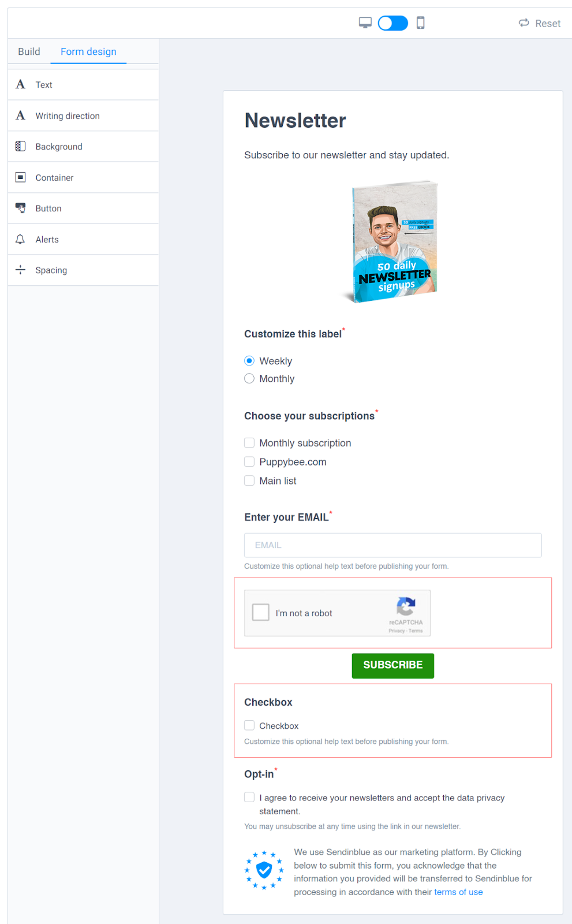
Task: Click the EMAIL input field
Action: [393, 545]
